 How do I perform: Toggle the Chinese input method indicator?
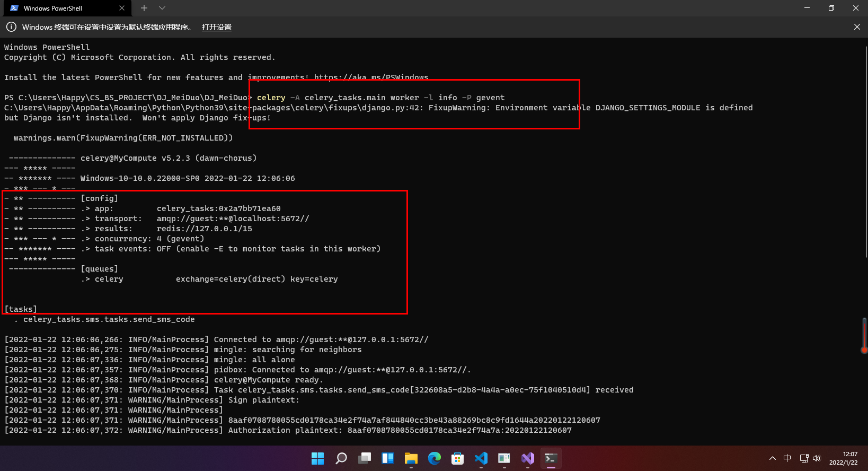coord(787,458)
